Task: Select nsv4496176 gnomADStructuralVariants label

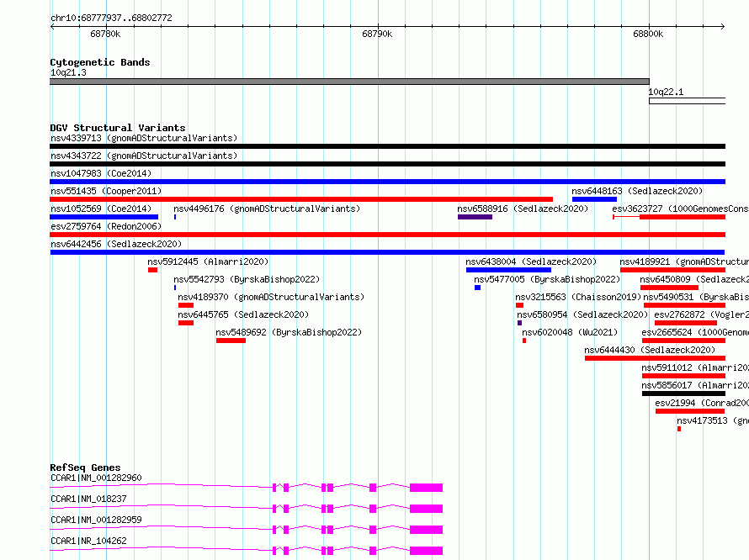Action: (x=267, y=209)
